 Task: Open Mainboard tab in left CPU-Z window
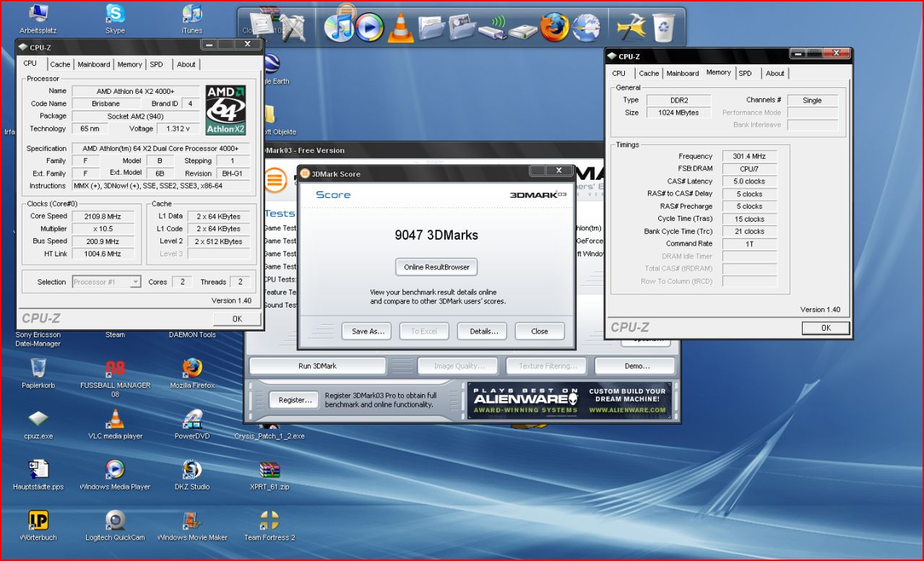pos(94,64)
